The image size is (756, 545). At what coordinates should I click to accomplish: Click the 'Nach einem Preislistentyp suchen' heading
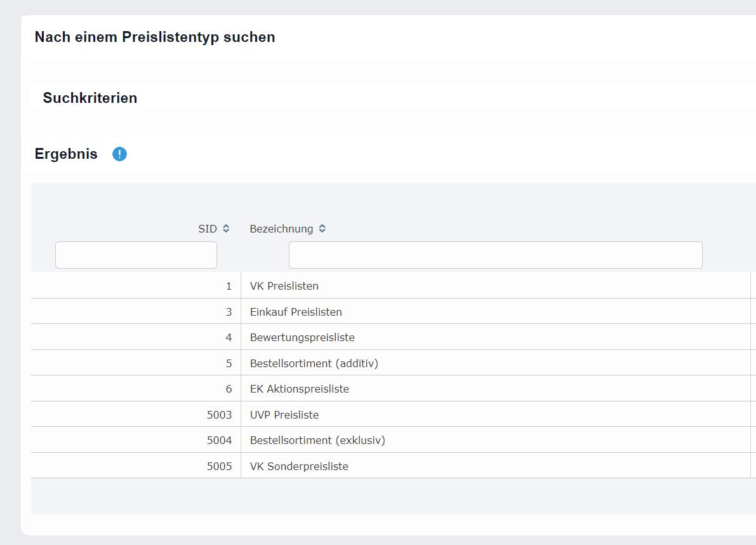(x=155, y=37)
